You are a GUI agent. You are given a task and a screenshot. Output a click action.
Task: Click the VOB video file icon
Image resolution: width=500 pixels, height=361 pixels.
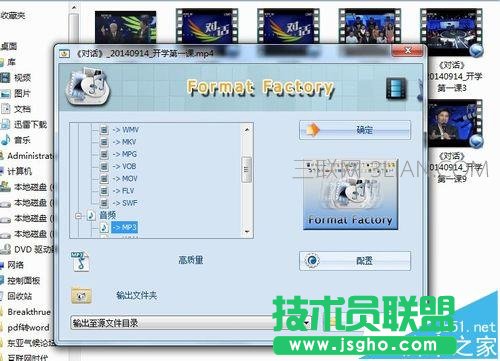point(104,166)
